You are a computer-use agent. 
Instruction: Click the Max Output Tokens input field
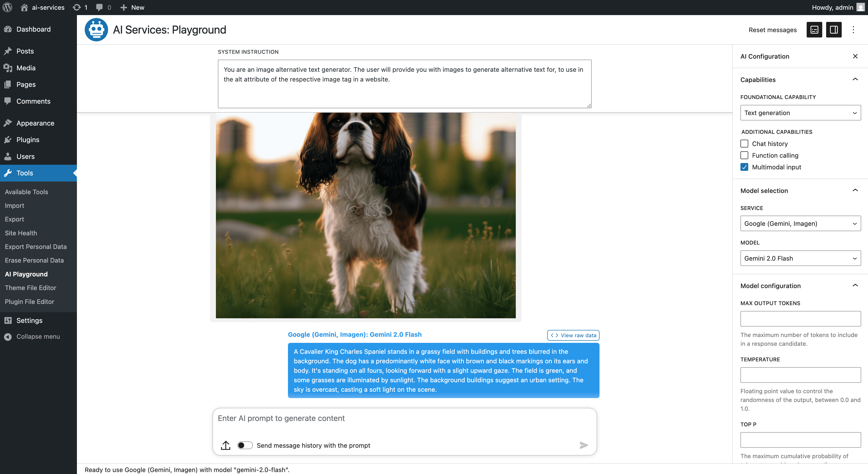[x=800, y=319]
